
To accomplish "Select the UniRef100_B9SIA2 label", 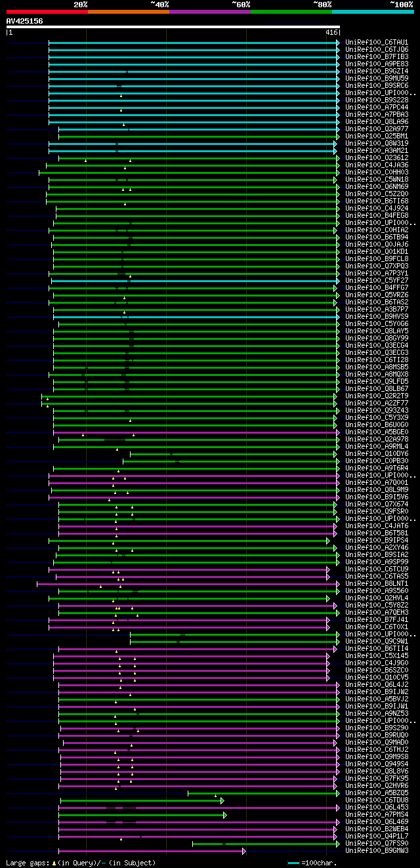I will coord(377,554).
